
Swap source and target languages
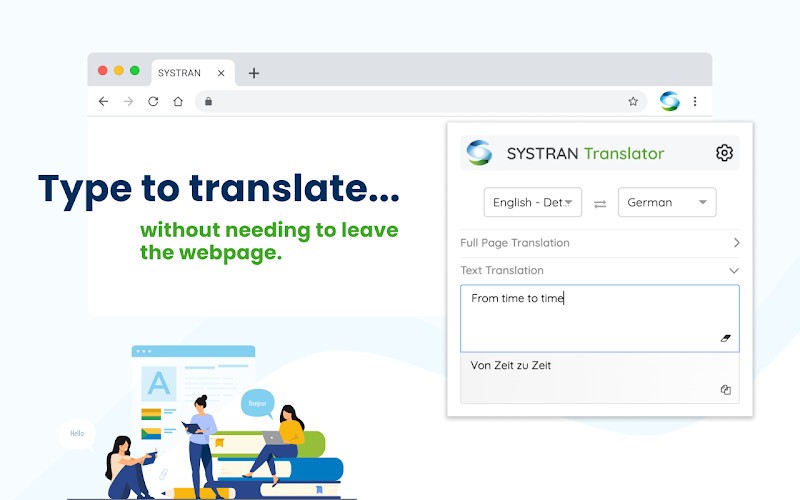pyautogui.click(x=600, y=203)
